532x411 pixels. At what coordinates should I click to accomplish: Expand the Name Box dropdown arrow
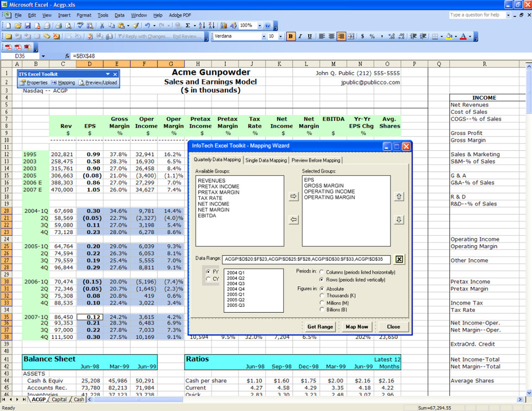43,56
